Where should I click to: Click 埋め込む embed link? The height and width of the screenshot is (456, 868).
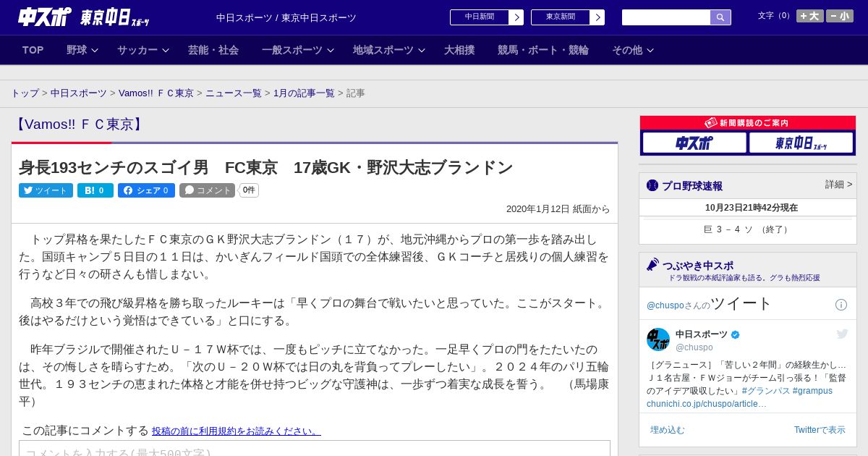667,430
